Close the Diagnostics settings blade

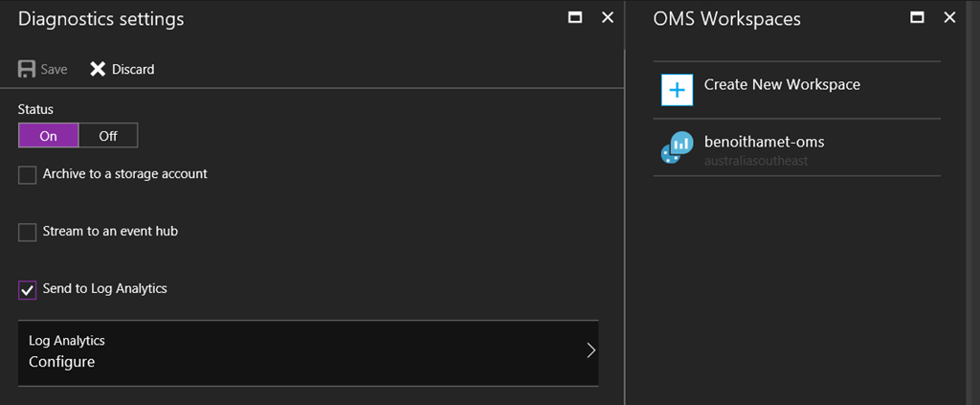coord(607,17)
